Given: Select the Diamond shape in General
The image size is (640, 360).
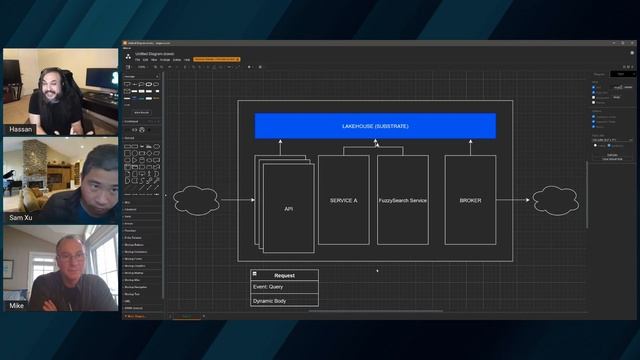Looking at the screenshot, I should (x=149, y=153).
